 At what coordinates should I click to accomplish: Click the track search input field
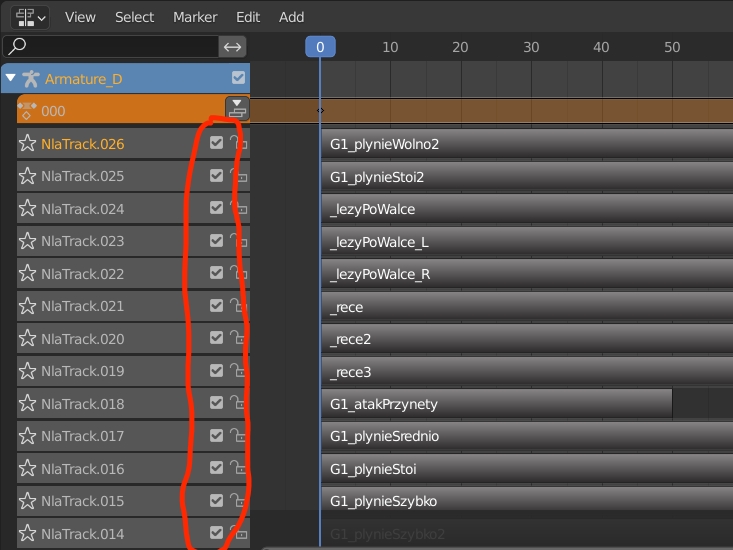point(111,47)
